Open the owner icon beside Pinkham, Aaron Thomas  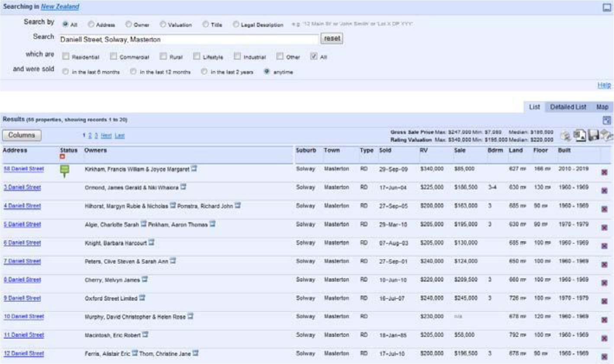(x=212, y=224)
